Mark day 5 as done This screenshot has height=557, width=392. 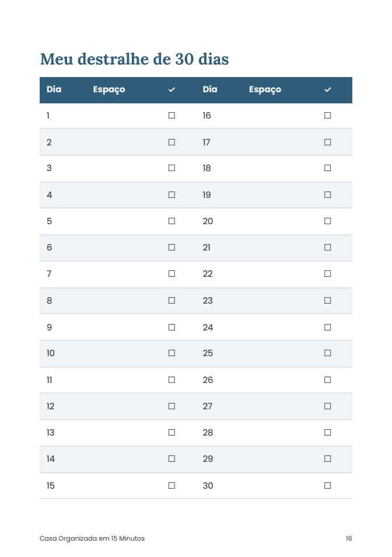click(171, 221)
